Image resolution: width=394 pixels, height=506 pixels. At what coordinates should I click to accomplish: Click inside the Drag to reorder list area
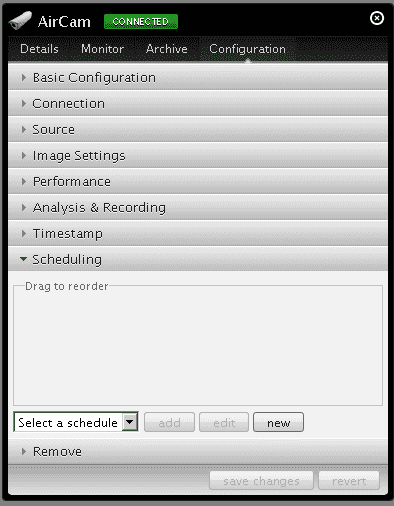[x=198, y=345]
